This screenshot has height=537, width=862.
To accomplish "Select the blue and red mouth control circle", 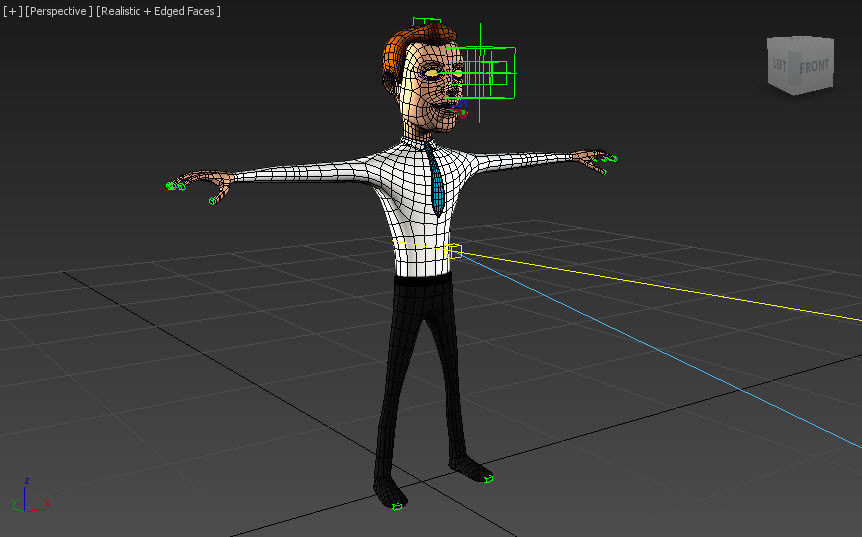I will 461,109.
